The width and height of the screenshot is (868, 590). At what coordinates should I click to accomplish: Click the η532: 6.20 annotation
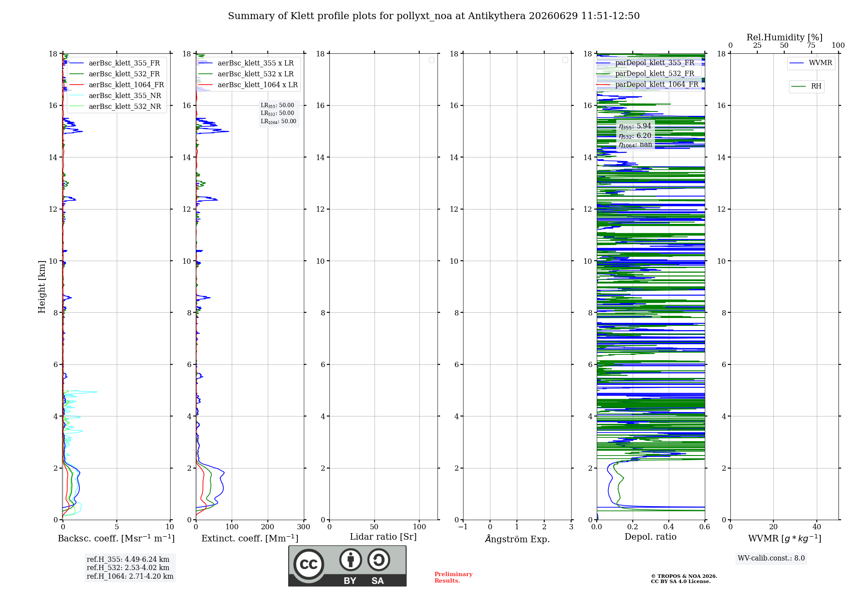(635, 136)
